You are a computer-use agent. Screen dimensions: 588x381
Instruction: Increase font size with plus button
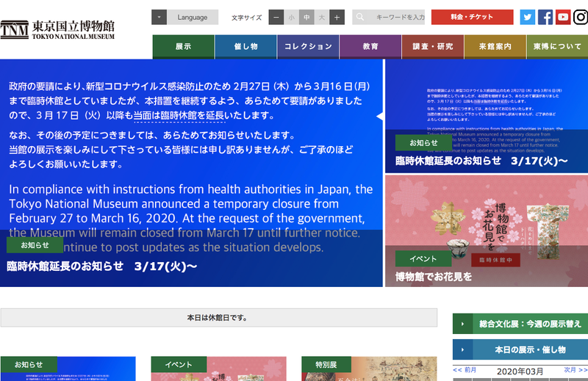click(x=337, y=17)
